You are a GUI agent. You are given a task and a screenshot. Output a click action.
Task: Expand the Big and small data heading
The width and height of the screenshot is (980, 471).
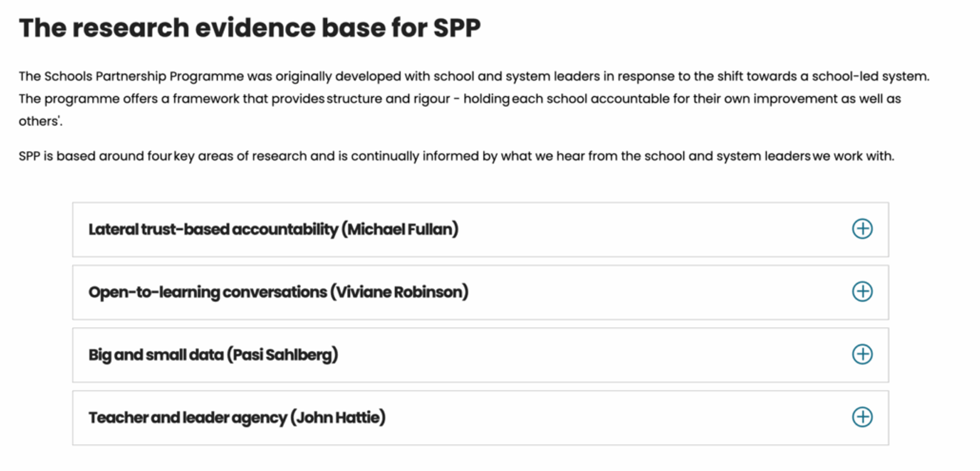click(156, 355)
